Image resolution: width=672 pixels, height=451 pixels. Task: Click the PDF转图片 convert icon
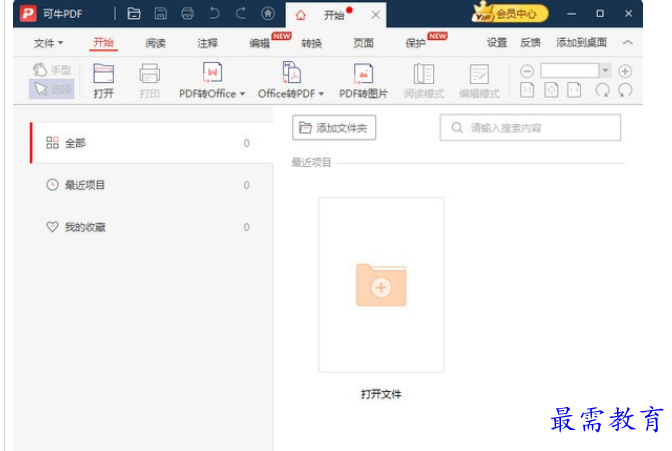(363, 81)
